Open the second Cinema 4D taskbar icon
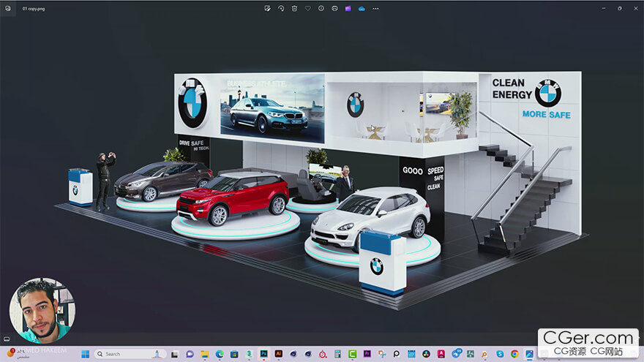This screenshot has width=644, height=362. coord(308,354)
